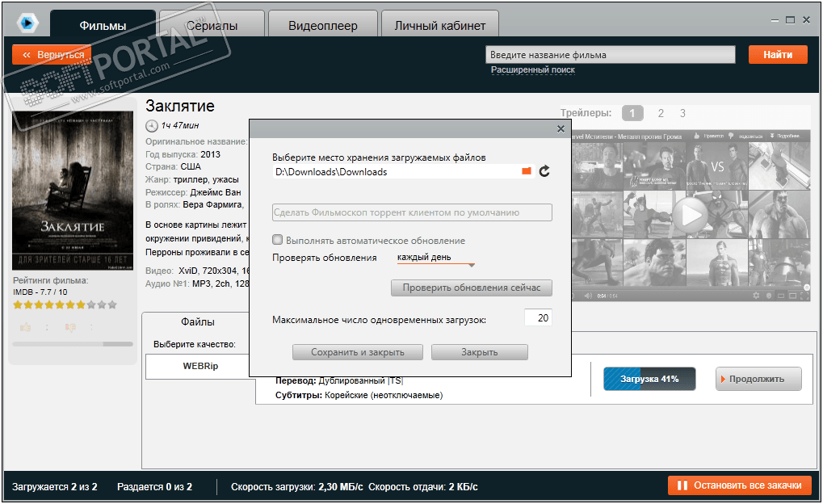Open the folder browse icon for download path
This screenshot has width=823, height=504.
[x=527, y=171]
